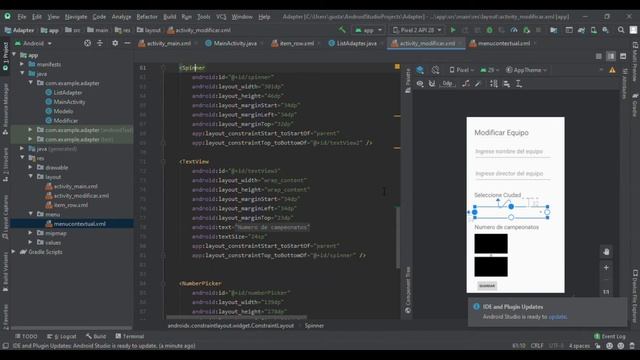The image size is (640, 360).
Task: Click the Collapse All icon in Project panel
Action: (x=100, y=43)
